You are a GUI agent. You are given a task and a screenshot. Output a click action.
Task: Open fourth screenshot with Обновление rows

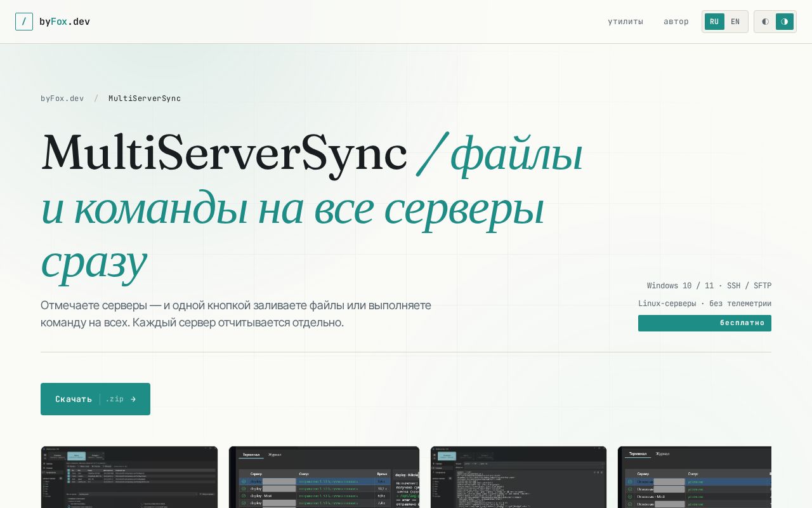[x=695, y=477]
